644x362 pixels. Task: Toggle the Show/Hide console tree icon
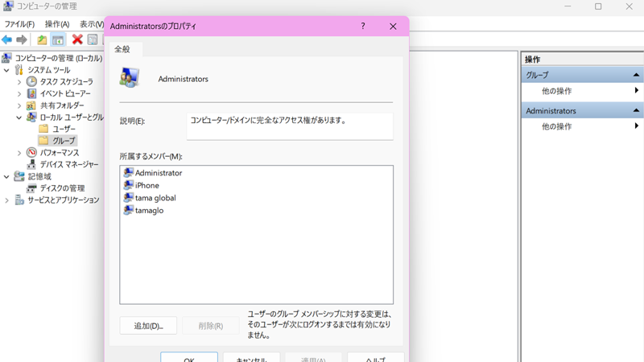(x=58, y=39)
